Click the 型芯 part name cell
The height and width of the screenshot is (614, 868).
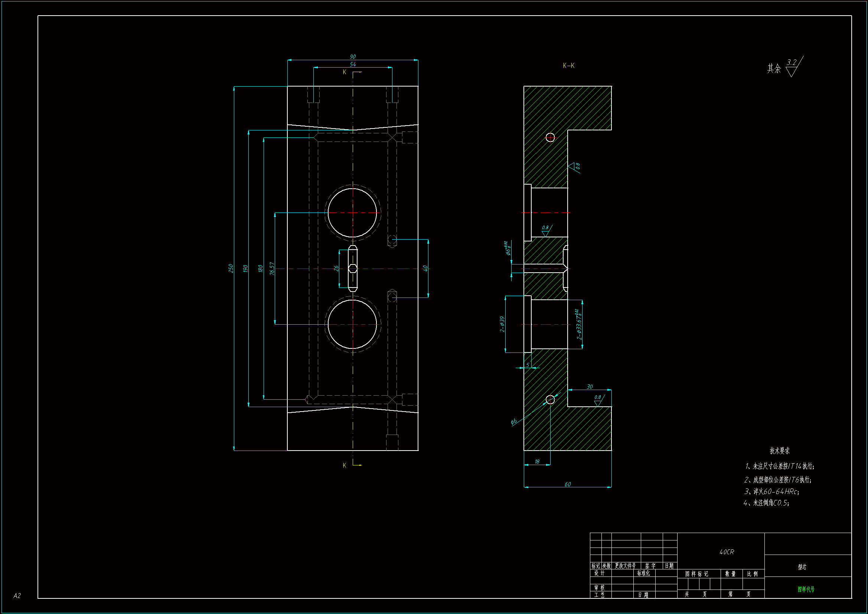pos(802,567)
